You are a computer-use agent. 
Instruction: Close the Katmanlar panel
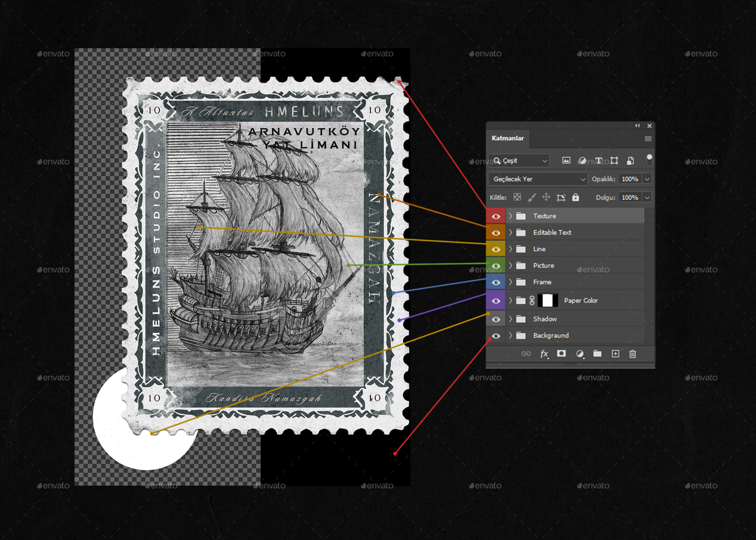(x=649, y=126)
